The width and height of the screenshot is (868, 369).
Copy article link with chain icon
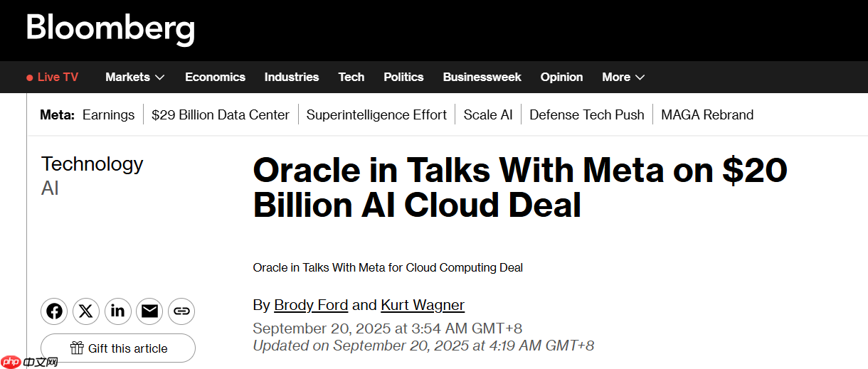[x=181, y=311]
